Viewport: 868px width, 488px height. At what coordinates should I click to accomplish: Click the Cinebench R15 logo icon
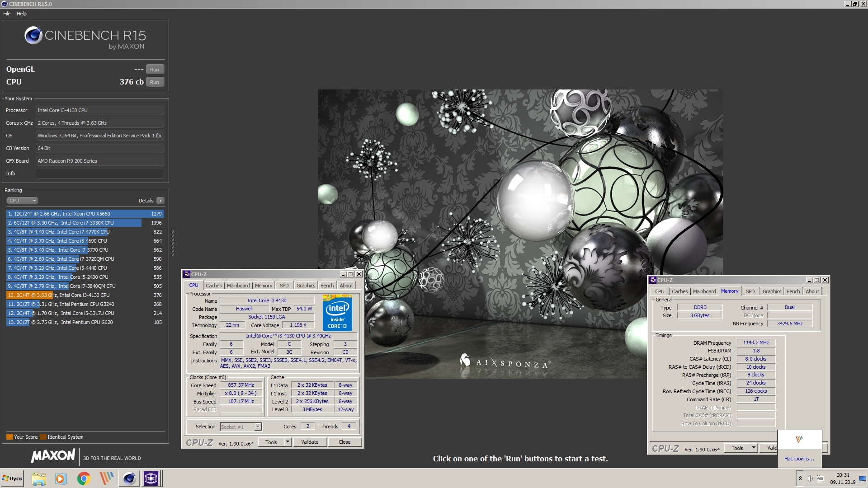(33, 35)
